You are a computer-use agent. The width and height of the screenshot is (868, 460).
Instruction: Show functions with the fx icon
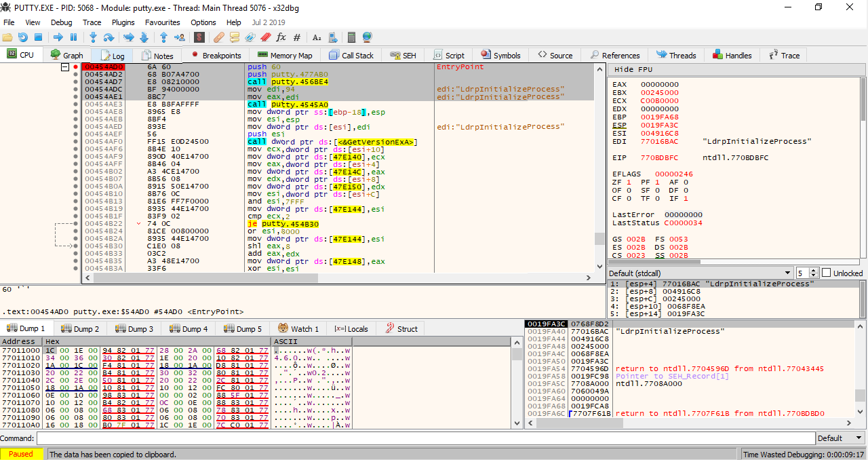pos(281,37)
